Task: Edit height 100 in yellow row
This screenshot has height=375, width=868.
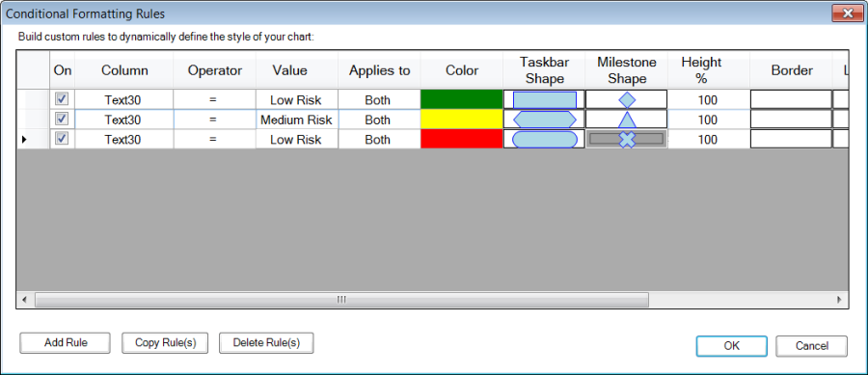Action: pos(709,121)
